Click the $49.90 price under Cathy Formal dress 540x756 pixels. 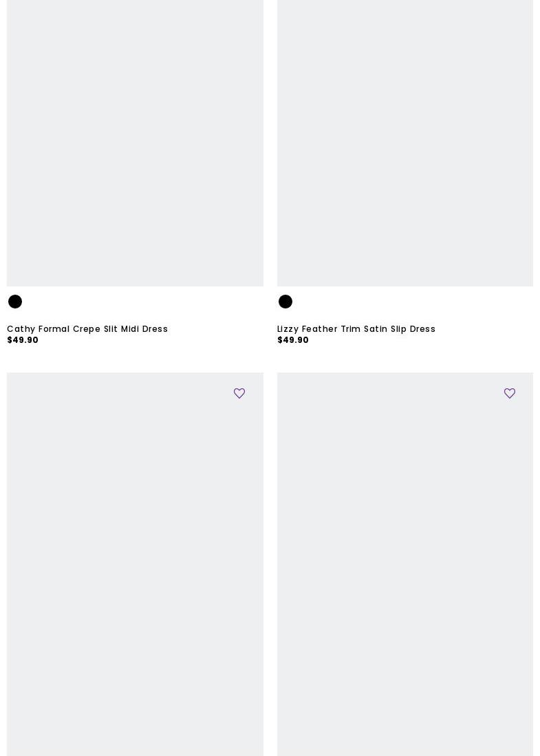[x=23, y=340]
